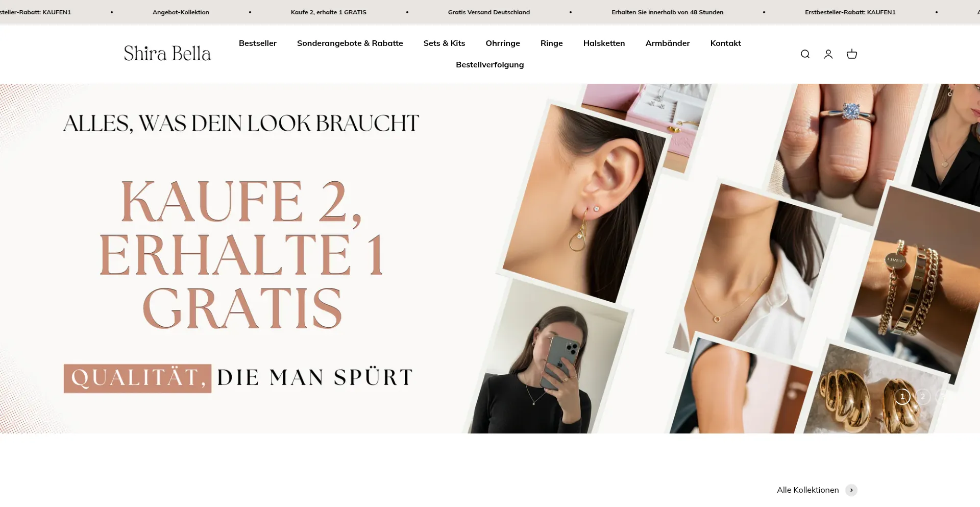
Task: Open Sonderangebote & Rabatte menu
Action: click(x=350, y=43)
